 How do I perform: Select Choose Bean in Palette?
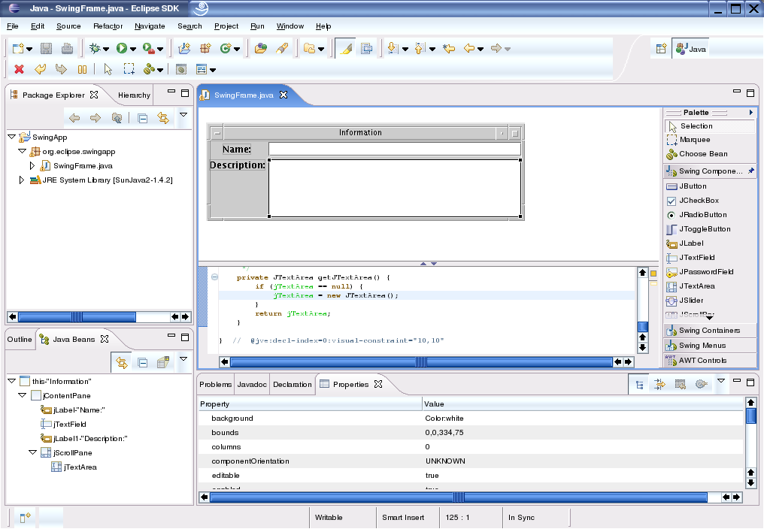(x=703, y=154)
